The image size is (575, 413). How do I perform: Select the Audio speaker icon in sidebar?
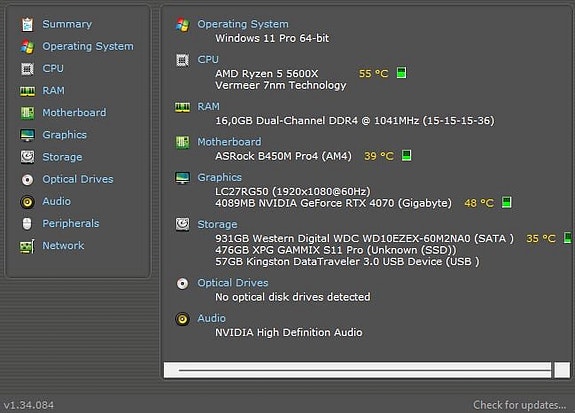pos(27,202)
